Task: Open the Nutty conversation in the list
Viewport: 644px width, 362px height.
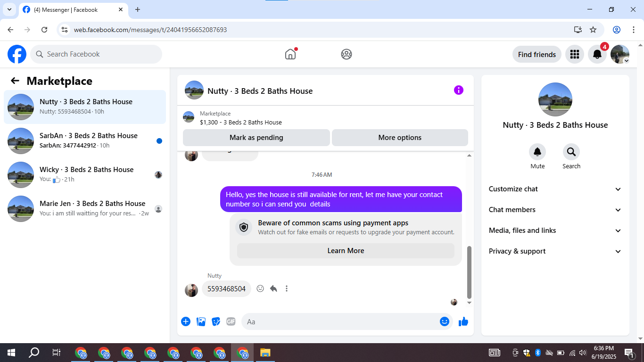Action: click(85, 107)
